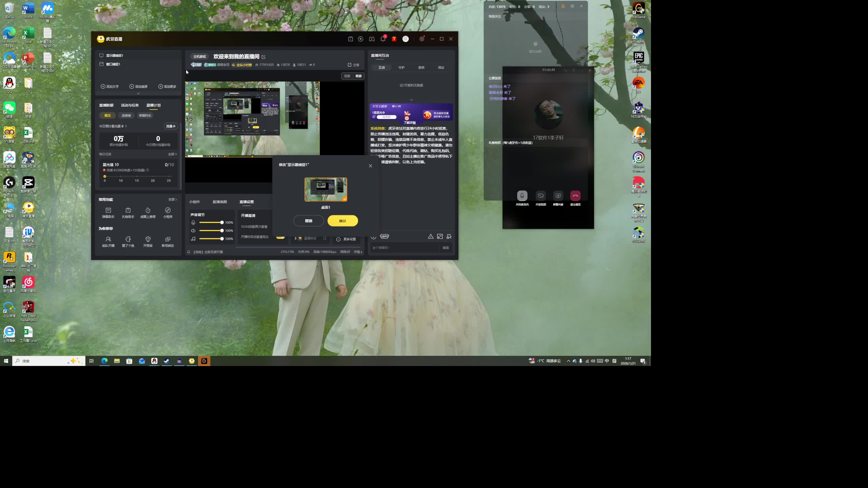
Task: Toggle 开启视频 camera button in call
Action: point(540,196)
